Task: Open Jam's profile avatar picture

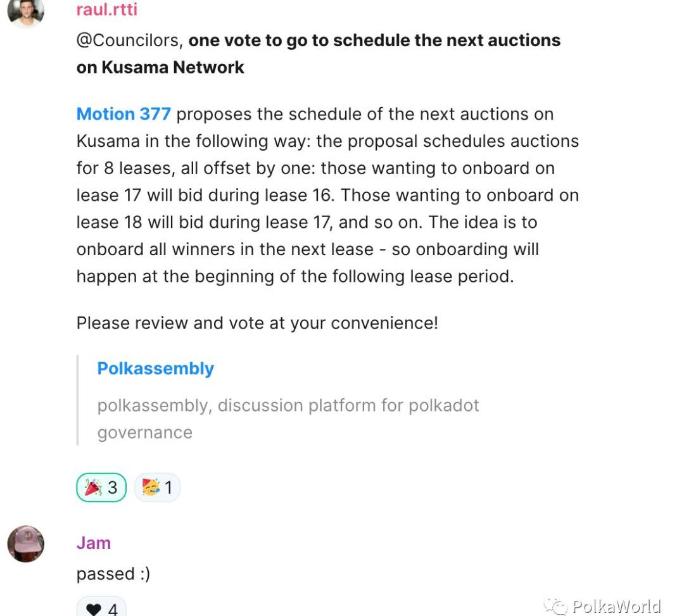Action: click(x=25, y=544)
